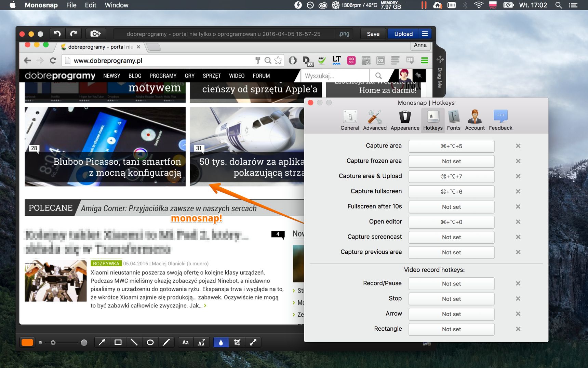Open the Account preferences pane

[475, 120]
